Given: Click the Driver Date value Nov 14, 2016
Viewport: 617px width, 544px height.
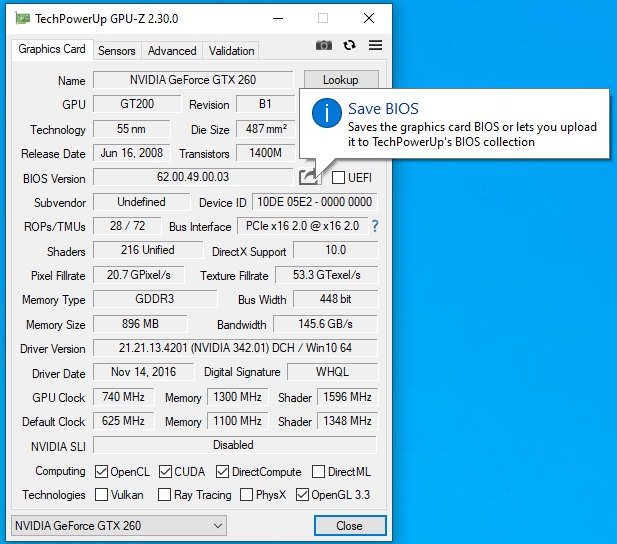Looking at the screenshot, I should click(144, 372).
